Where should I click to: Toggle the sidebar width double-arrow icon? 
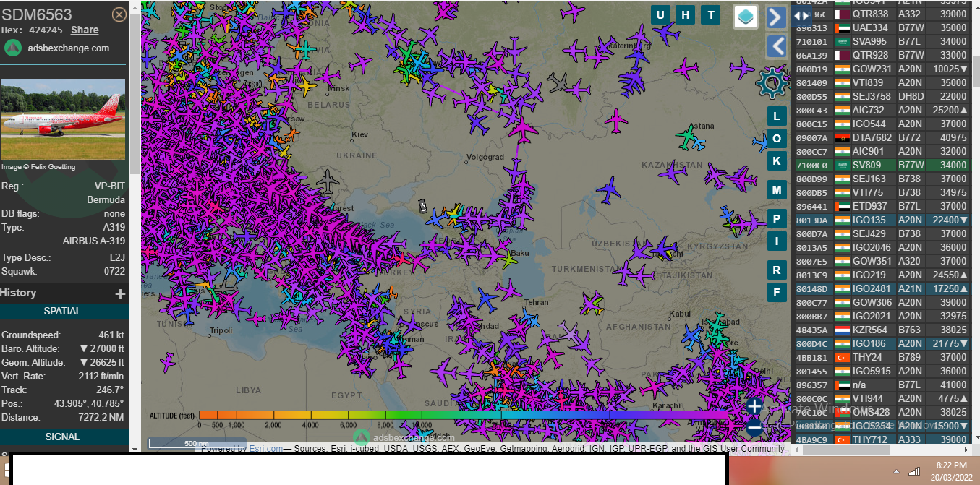pos(801,15)
